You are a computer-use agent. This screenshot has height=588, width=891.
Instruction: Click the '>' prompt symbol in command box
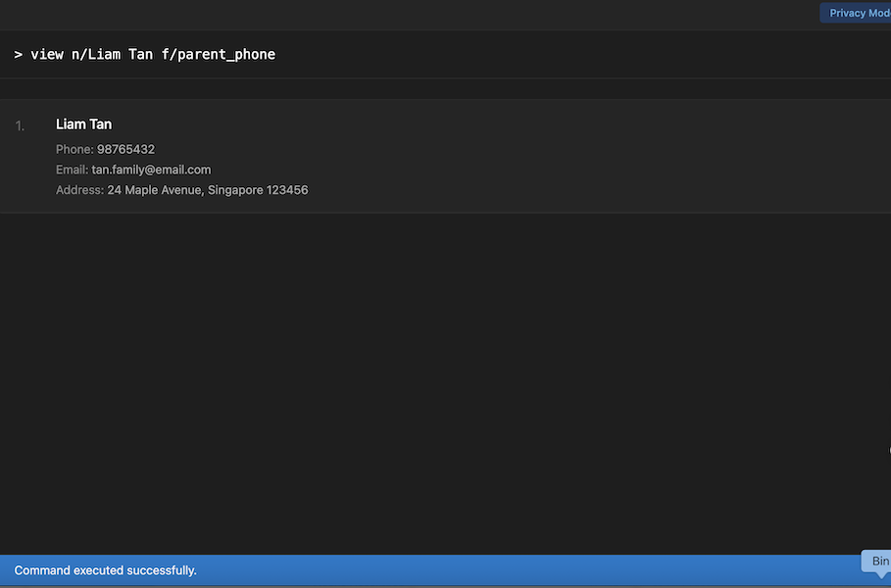pos(19,55)
